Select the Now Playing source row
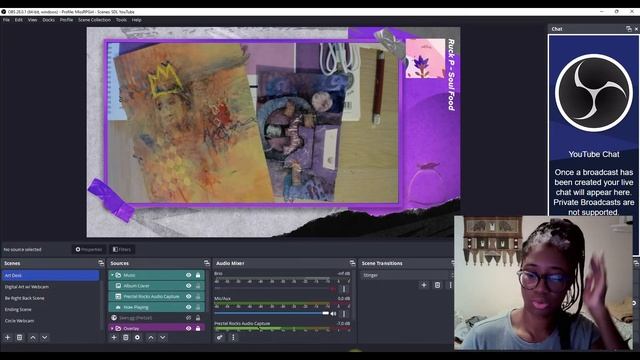Image resolution: width=640 pixels, height=360 pixels. coord(156,307)
